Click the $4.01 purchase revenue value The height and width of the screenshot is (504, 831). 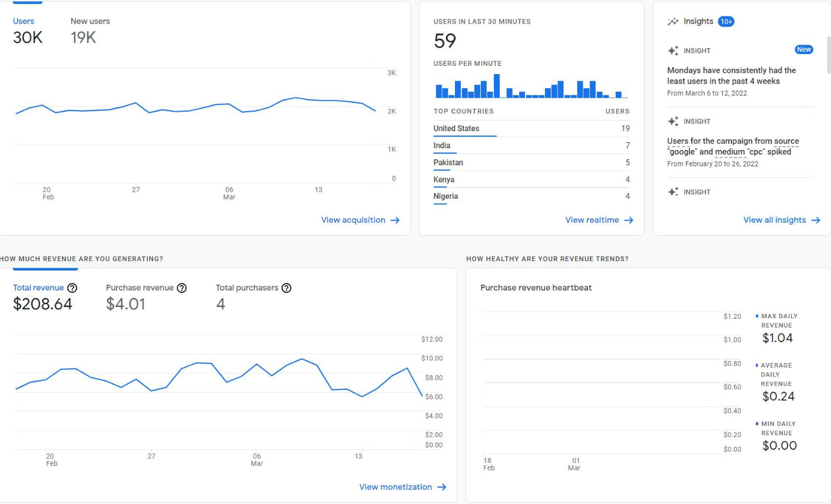coord(125,304)
